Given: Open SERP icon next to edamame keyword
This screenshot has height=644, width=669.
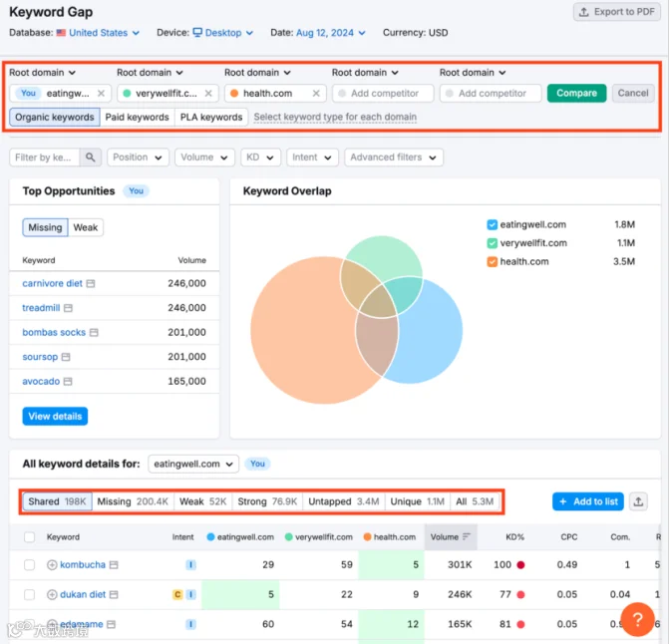Looking at the screenshot, I should (x=111, y=624).
